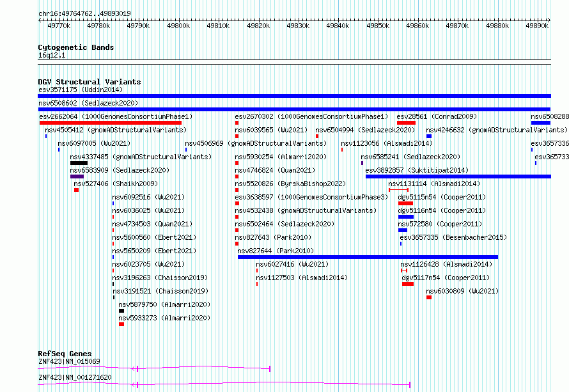Click the nsv827643 (Park2010) label

tap(273, 237)
